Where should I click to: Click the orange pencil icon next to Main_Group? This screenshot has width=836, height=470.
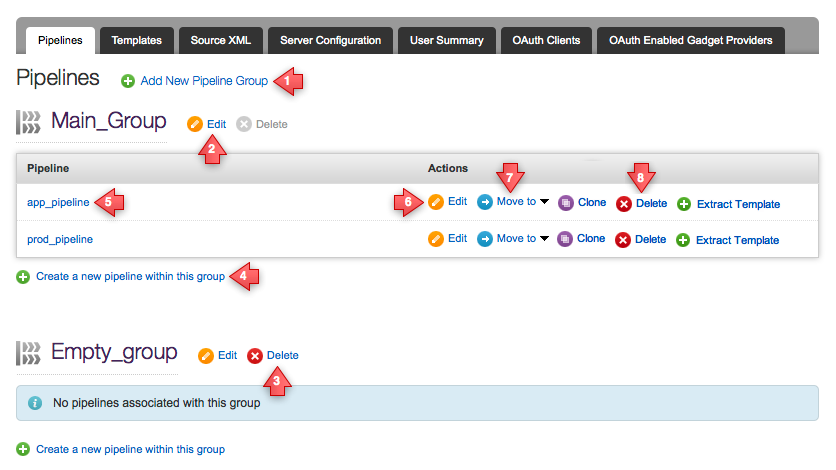click(x=195, y=124)
